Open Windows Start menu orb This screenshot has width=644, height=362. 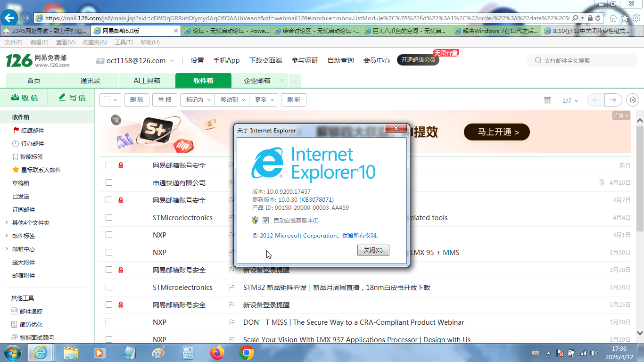point(12,353)
